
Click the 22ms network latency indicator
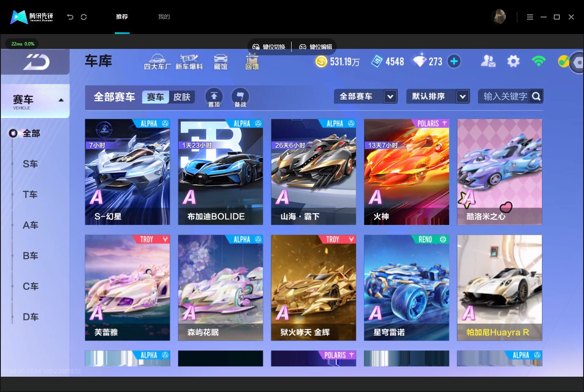click(22, 44)
